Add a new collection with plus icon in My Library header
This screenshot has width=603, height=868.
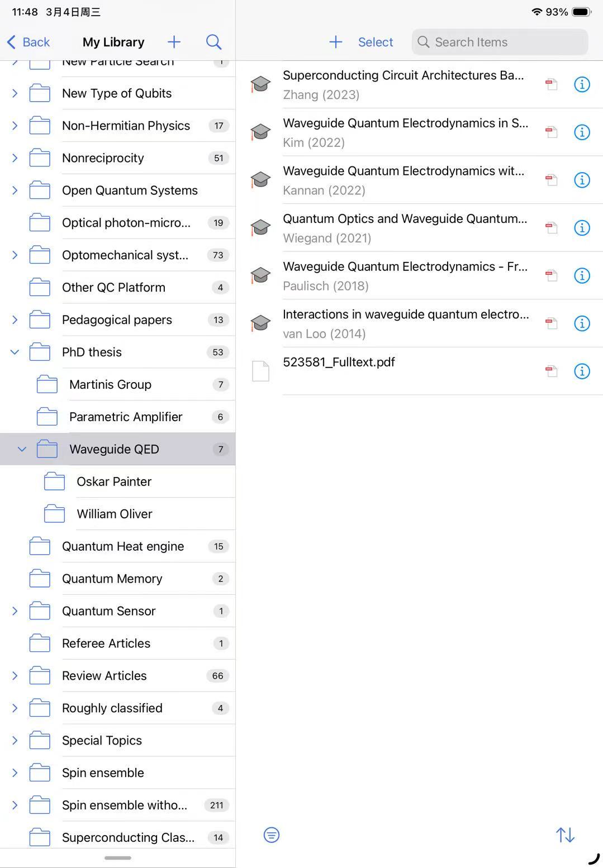tap(174, 42)
